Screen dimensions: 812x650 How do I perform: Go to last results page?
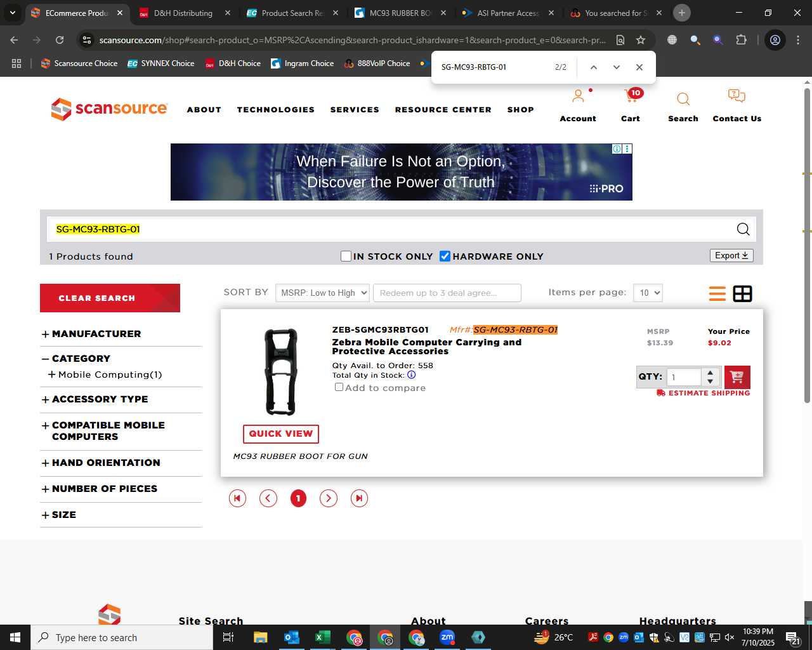pyautogui.click(x=359, y=498)
